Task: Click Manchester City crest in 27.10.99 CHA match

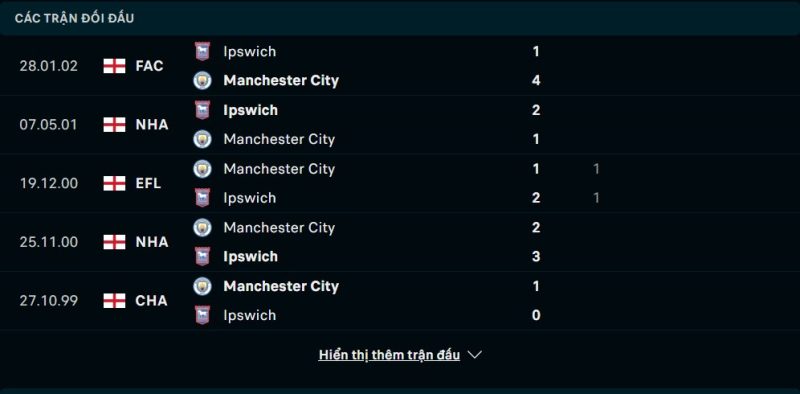Action: (202, 286)
